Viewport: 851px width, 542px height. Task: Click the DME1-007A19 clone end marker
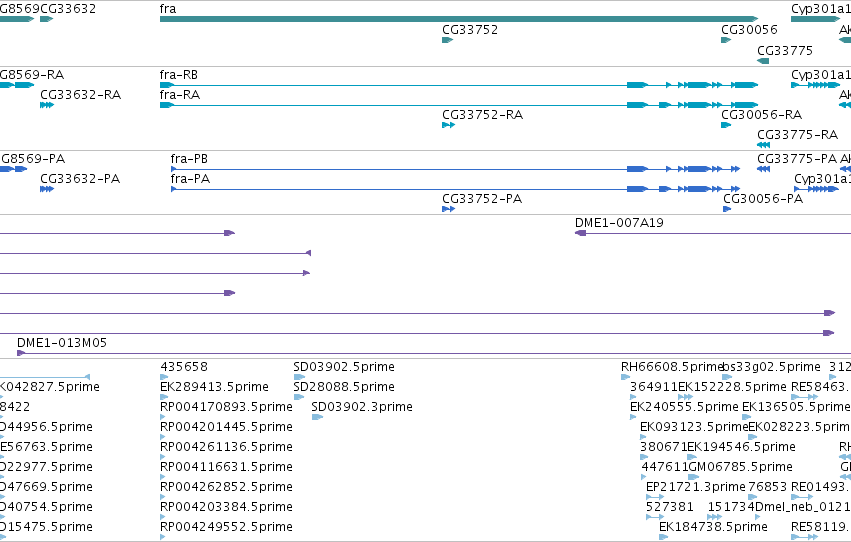[580, 233]
